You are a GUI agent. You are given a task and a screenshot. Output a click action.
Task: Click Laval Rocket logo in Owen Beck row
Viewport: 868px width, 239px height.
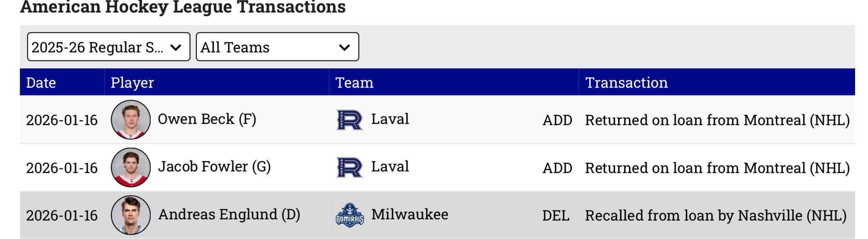pyautogui.click(x=349, y=120)
